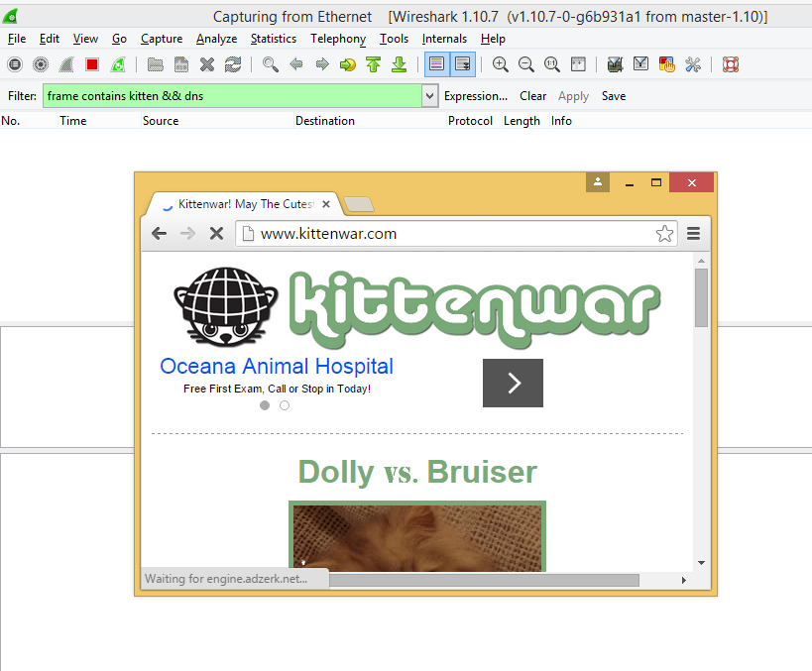Edit coloring rules icon
The image size is (812, 671).
point(667,64)
